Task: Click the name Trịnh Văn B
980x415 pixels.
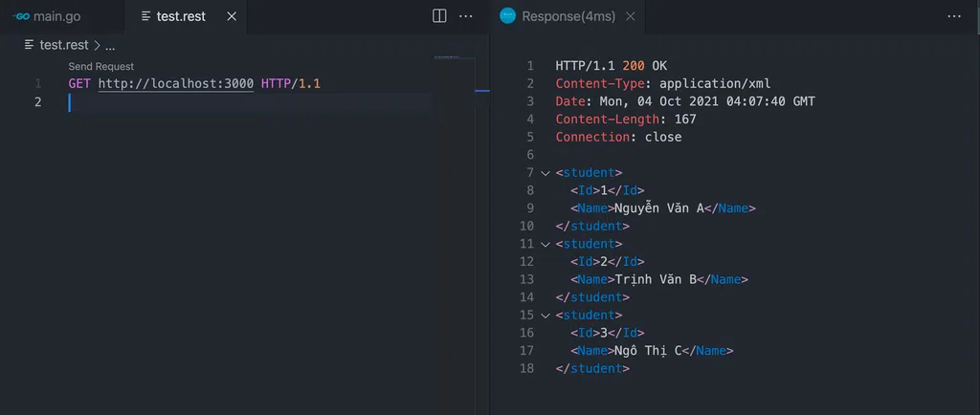Action: (x=656, y=279)
